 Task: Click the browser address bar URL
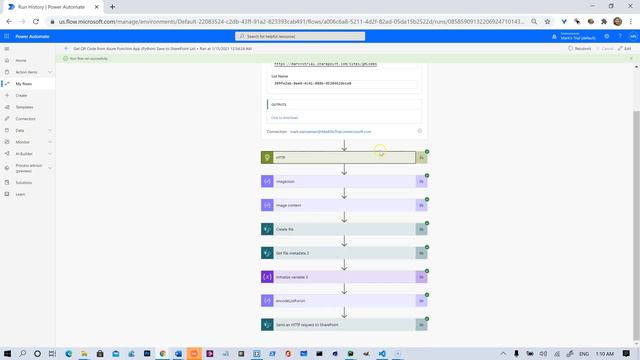291,21
